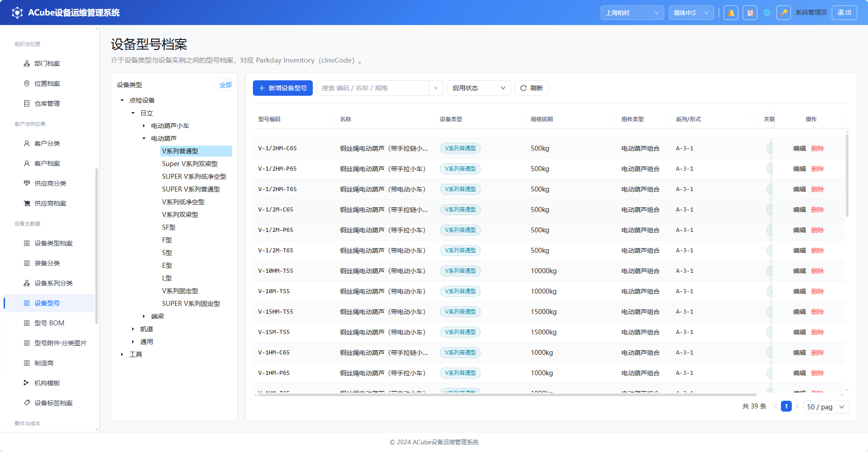Open the 简体中文 language dropdown
This screenshot has height=452, width=868.
[x=691, y=13]
